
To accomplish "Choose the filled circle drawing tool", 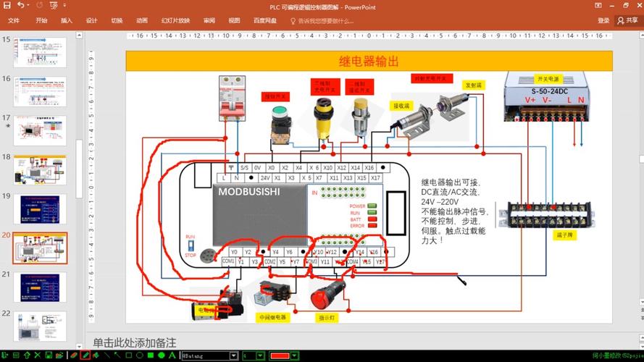I will click(x=162, y=355).
